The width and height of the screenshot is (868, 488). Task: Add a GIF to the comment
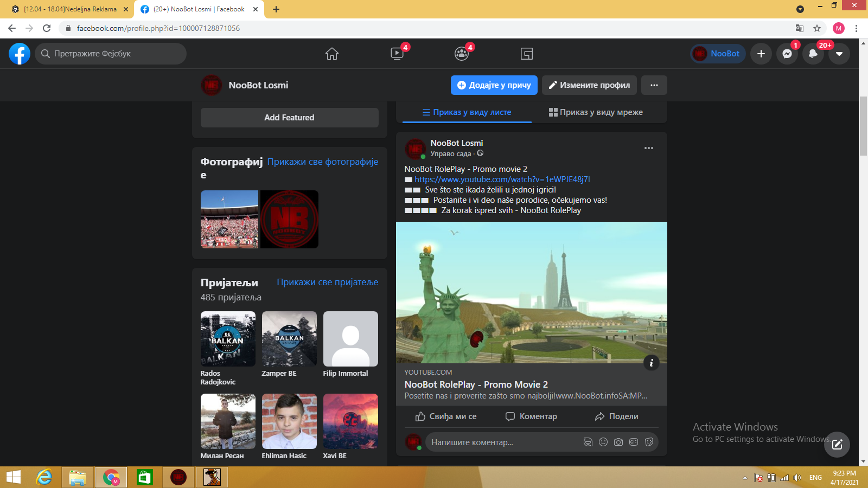634,442
